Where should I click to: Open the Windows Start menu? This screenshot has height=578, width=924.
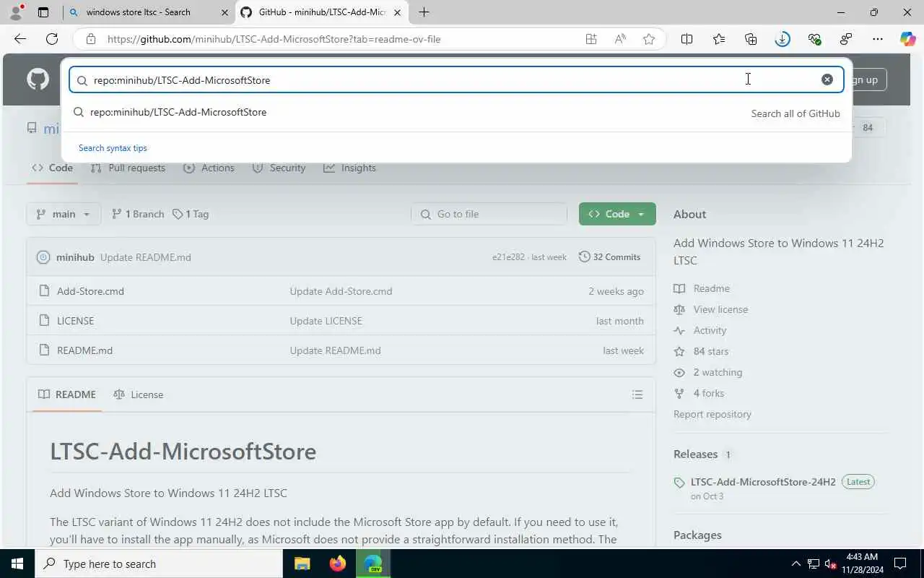pyautogui.click(x=17, y=564)
